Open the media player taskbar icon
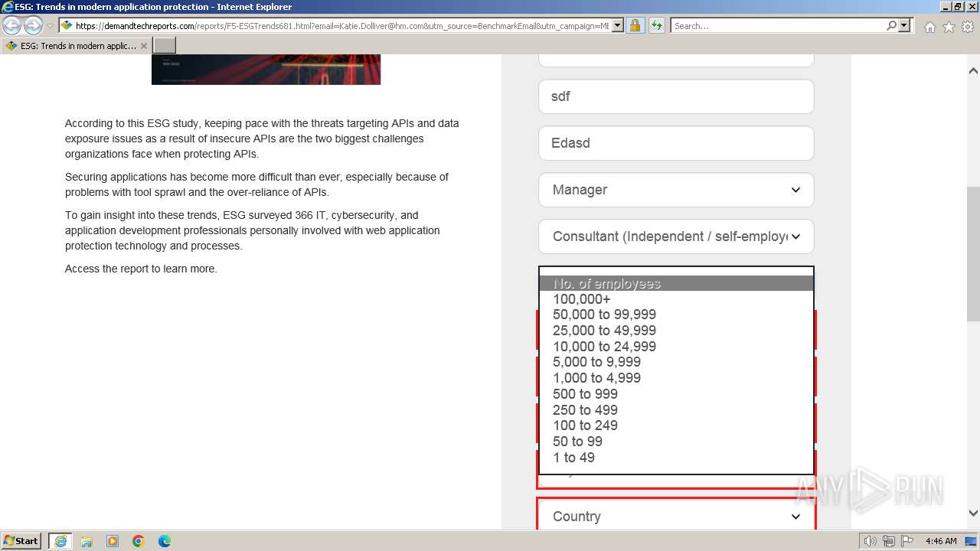Screen dimensions: 980x551 pyautogui.click(x=113, y=541)
